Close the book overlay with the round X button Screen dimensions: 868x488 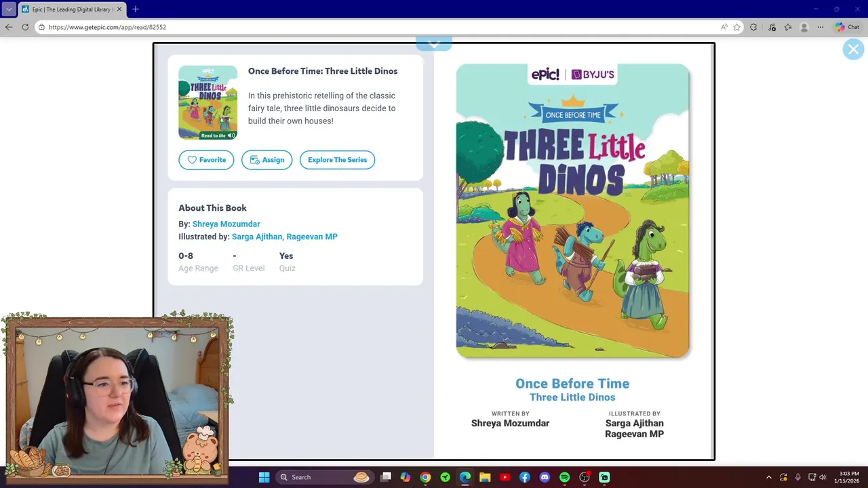pos(853,49)
